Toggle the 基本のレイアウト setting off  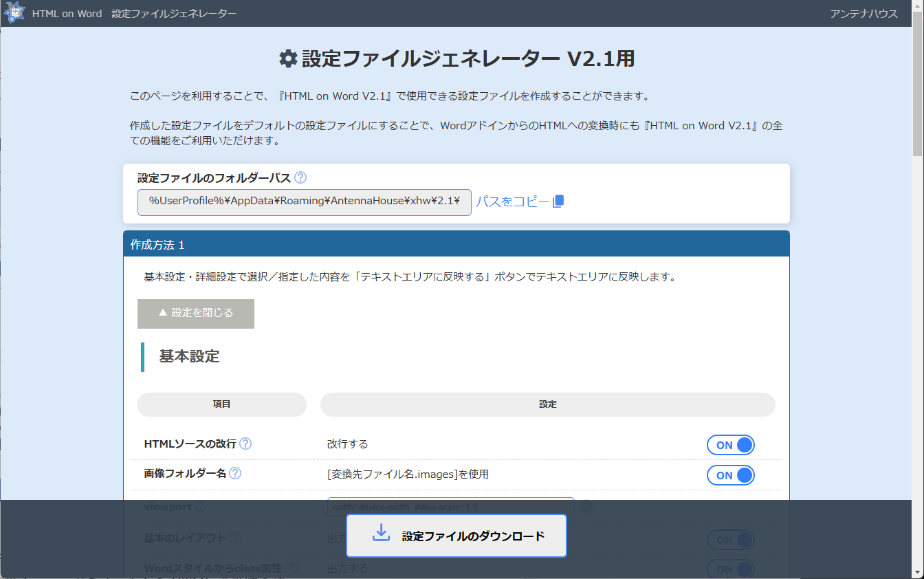click(x=730, y=540)
